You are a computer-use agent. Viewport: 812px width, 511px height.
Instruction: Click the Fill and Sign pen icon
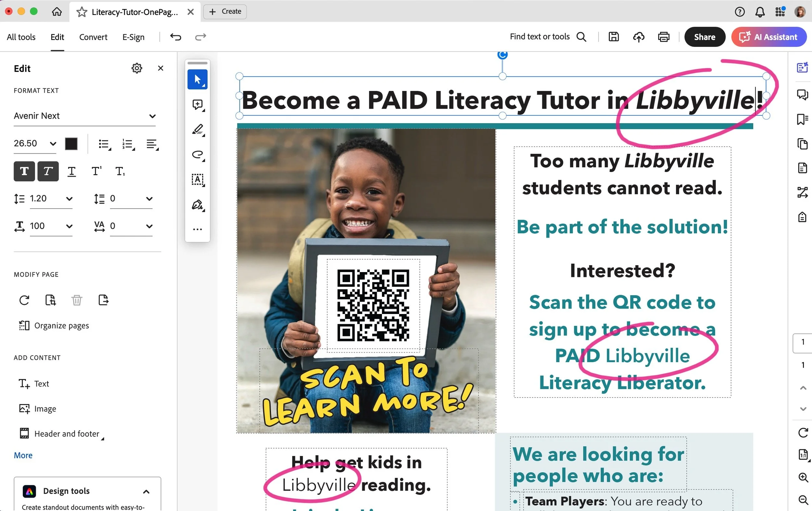coord(197,204)
